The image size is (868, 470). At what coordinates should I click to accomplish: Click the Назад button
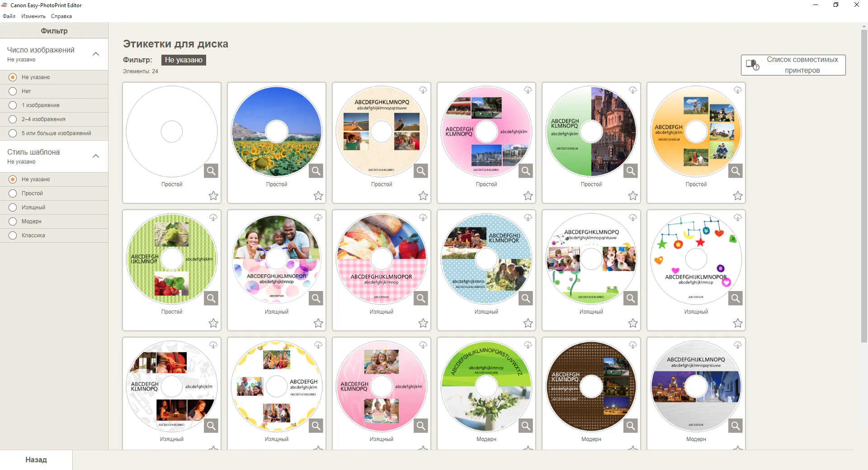(x=36, y=460)
